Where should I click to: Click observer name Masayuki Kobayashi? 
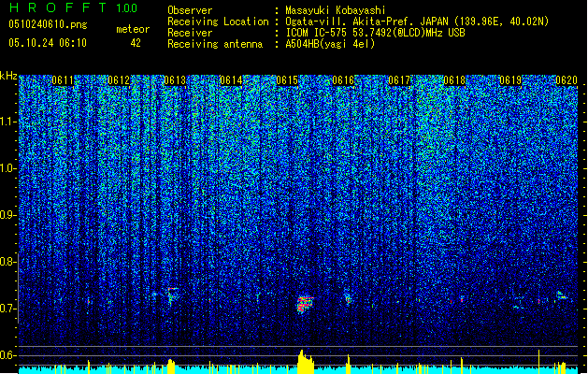[x=336, y=10]
